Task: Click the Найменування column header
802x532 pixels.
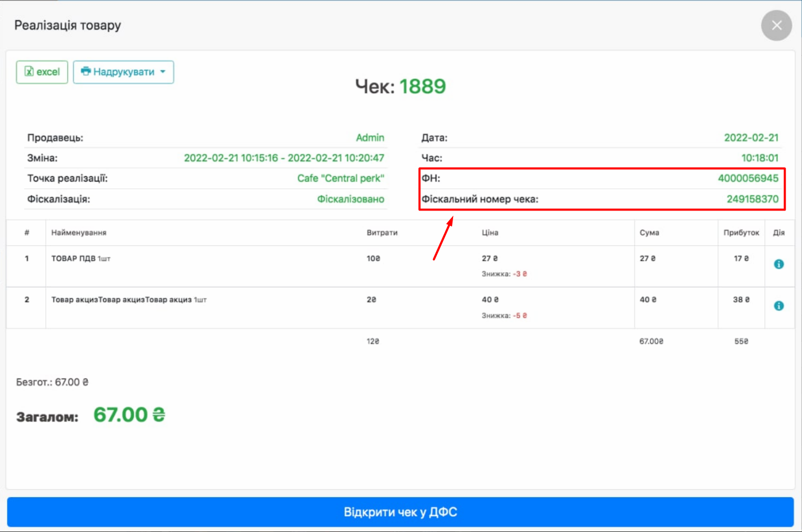Action: [x=79, y=233]
